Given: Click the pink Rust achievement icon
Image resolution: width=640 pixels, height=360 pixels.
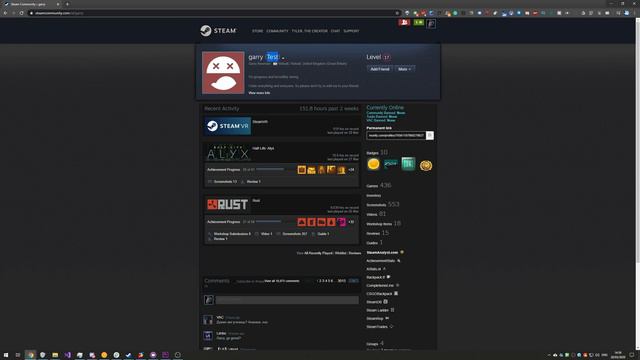Looking at the screenshot, I should 341,222.
